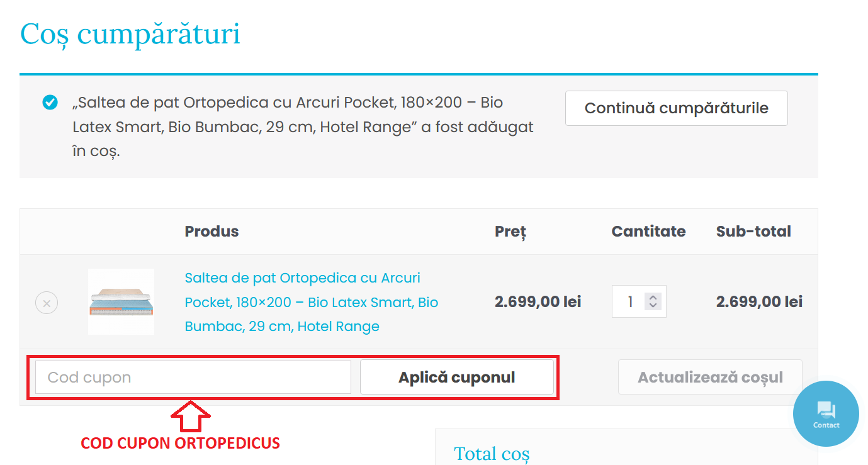The image size is (868, 465).
Task: Click the blue success checkmark icon
Action: [50, 102]
